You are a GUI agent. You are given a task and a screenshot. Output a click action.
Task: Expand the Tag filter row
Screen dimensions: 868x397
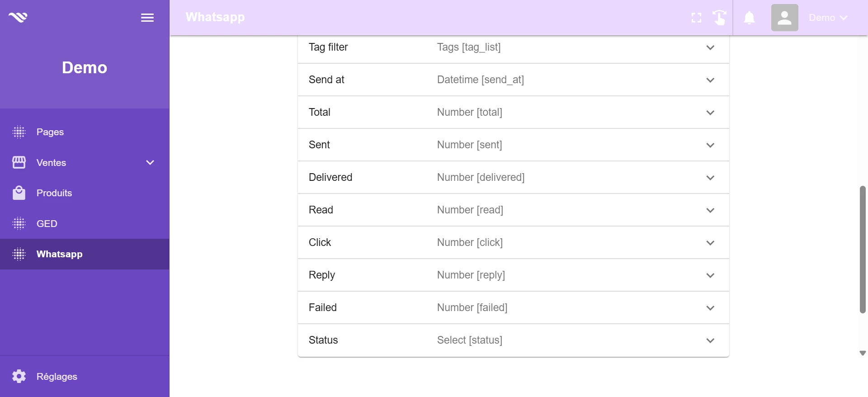coord(710,47)
